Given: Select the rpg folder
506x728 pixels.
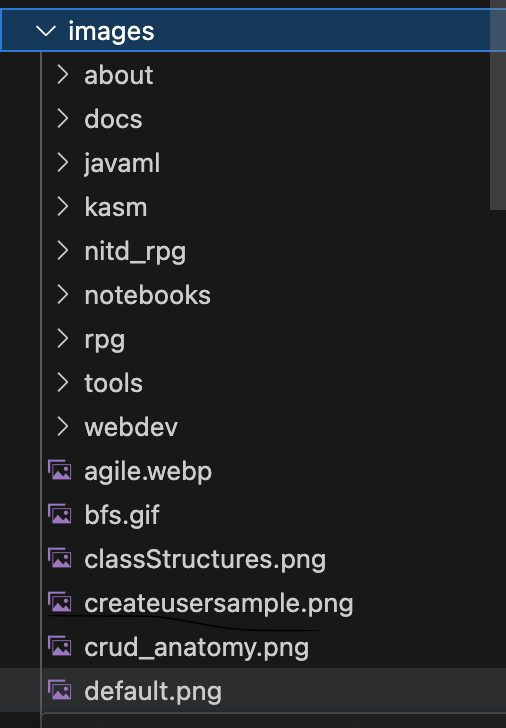Looking at the screenshot, I should (104, 340).
